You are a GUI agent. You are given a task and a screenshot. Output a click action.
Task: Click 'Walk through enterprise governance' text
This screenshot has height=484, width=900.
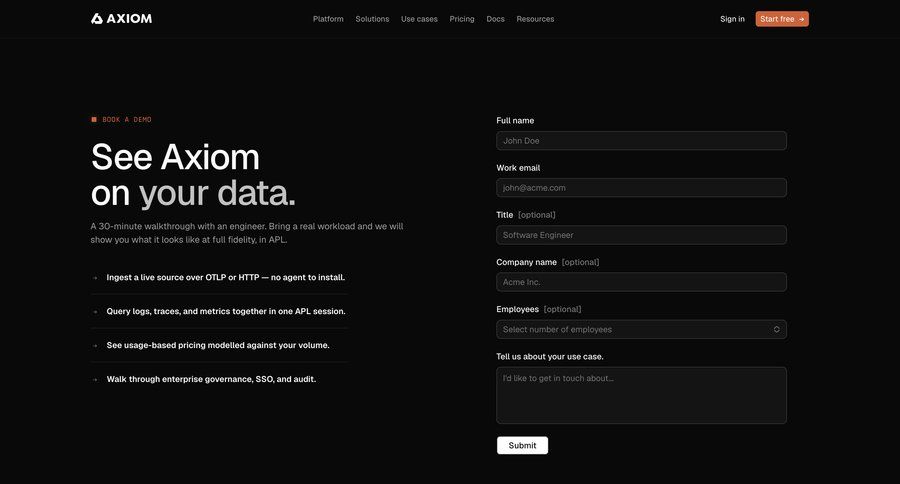[211, 379]
